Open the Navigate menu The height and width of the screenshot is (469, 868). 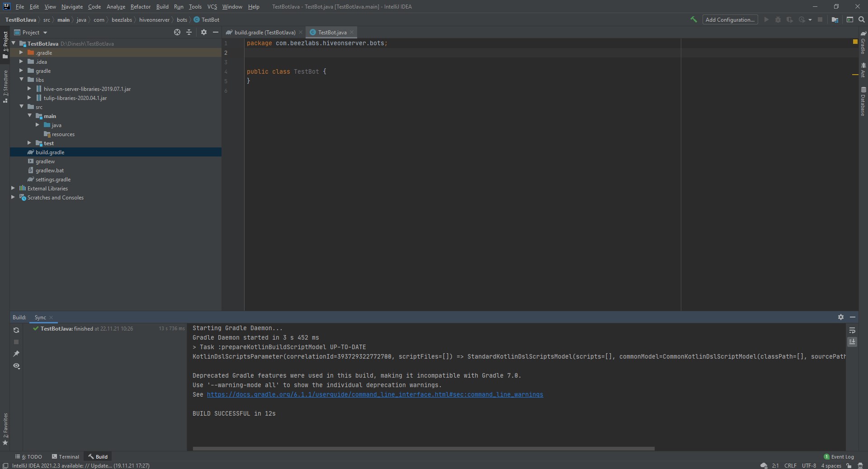coord(72,6)
